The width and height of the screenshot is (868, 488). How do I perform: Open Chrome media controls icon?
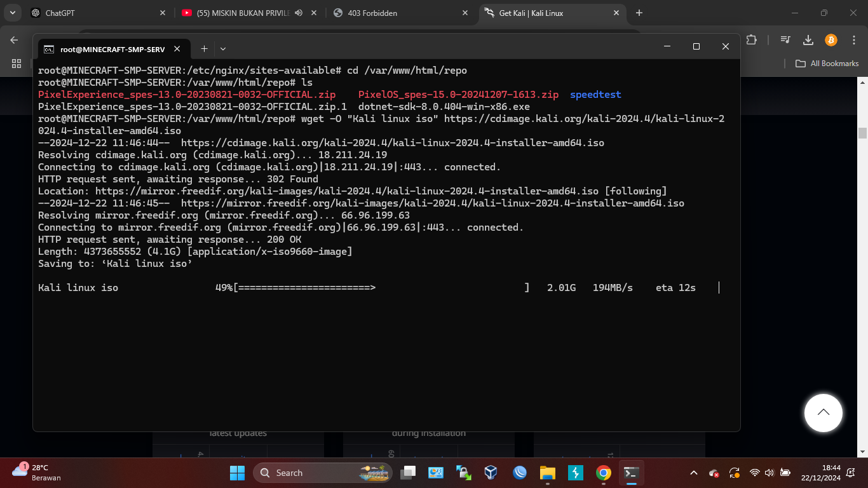point(786,39)
